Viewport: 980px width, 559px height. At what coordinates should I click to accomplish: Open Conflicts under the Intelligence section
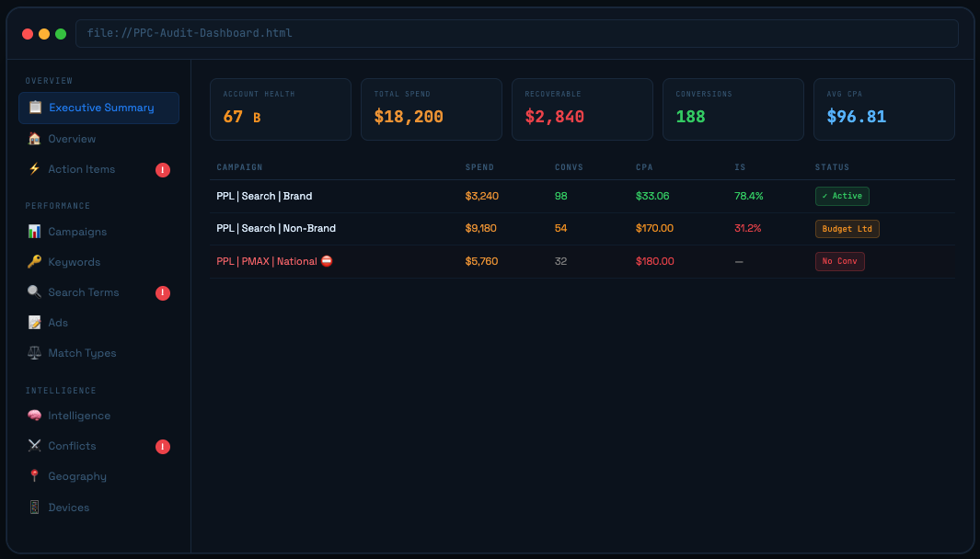[73, 446]
